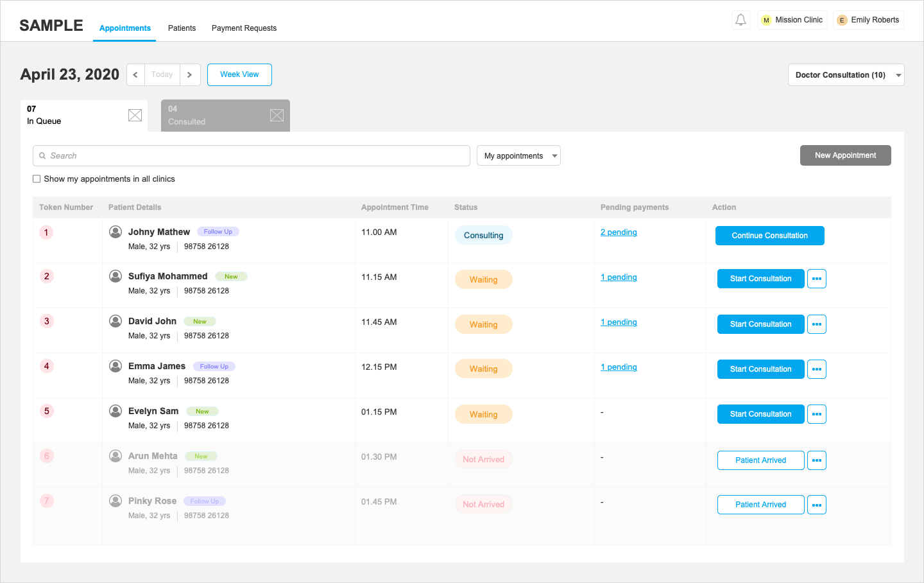
Task: Click Sufiya Mohammed's profile avatar icon
Action: point(116,276)
